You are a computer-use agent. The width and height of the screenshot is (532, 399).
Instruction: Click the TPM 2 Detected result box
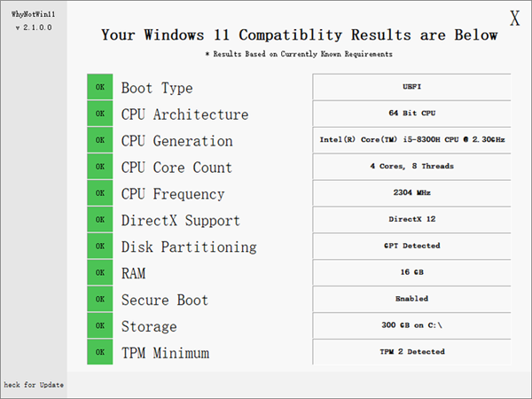point(411,352)
